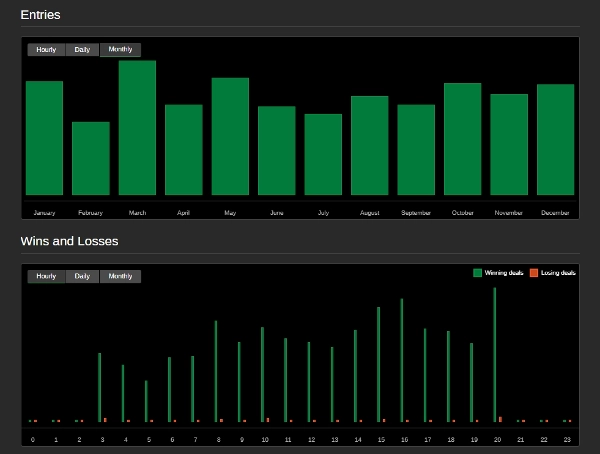Open Monthly view in Wins and Losses
600x454 pixels.
120,276
